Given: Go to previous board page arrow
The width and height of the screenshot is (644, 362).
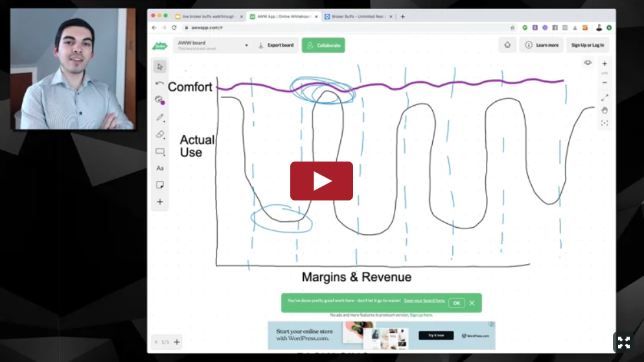Looking at the screenshot, I should tap(155, 342).
